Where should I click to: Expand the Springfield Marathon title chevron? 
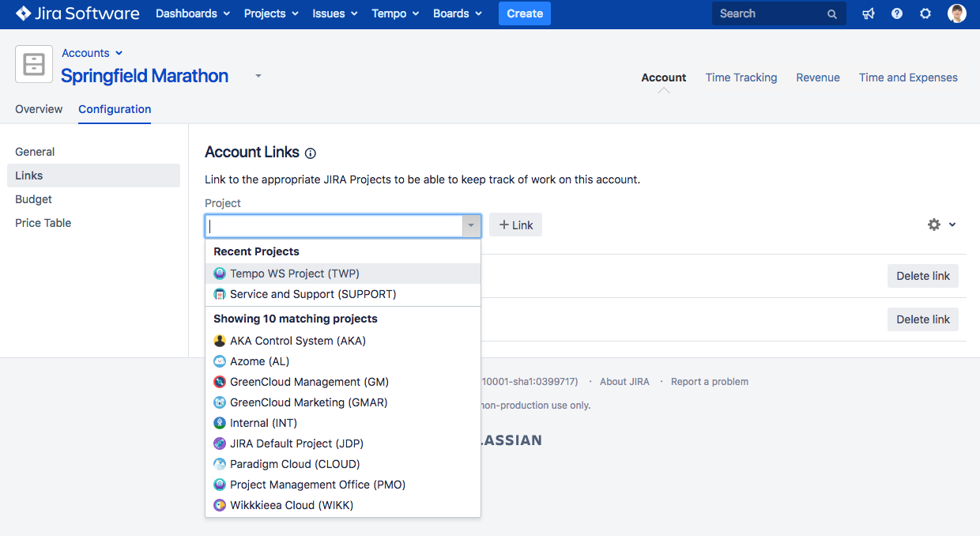[x=258, y=77]
